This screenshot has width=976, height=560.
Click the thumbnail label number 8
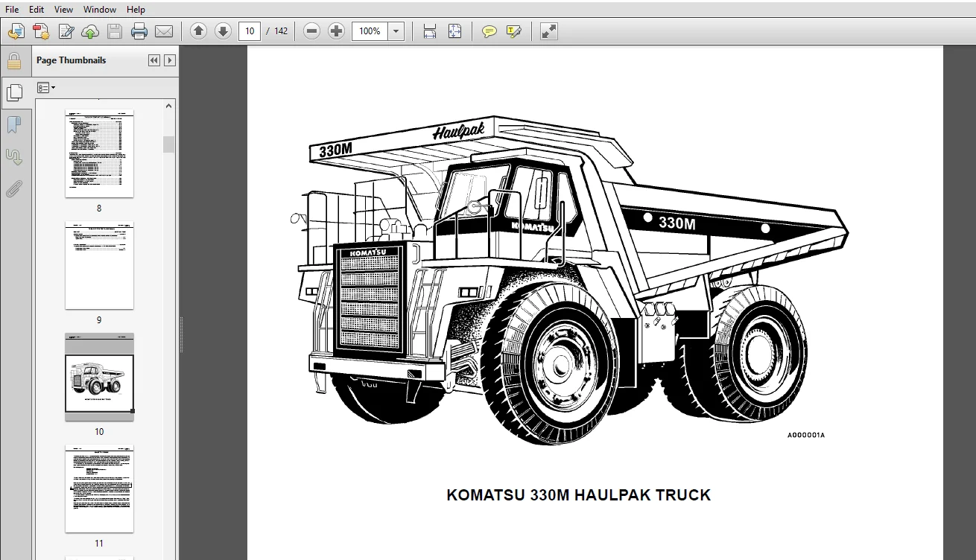[99, 209]
